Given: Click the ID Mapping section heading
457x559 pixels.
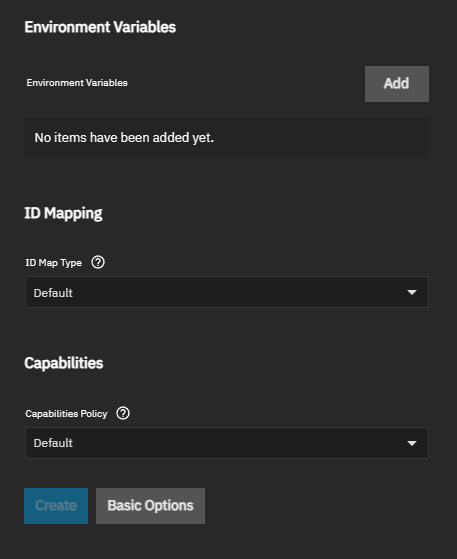Looking at the screenshot, I should tap(63, 213).
